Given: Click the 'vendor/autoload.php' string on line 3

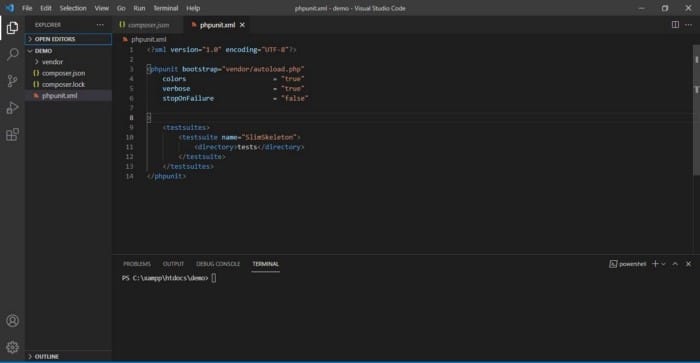Looking at the screenshot, I should pos(263,69).
